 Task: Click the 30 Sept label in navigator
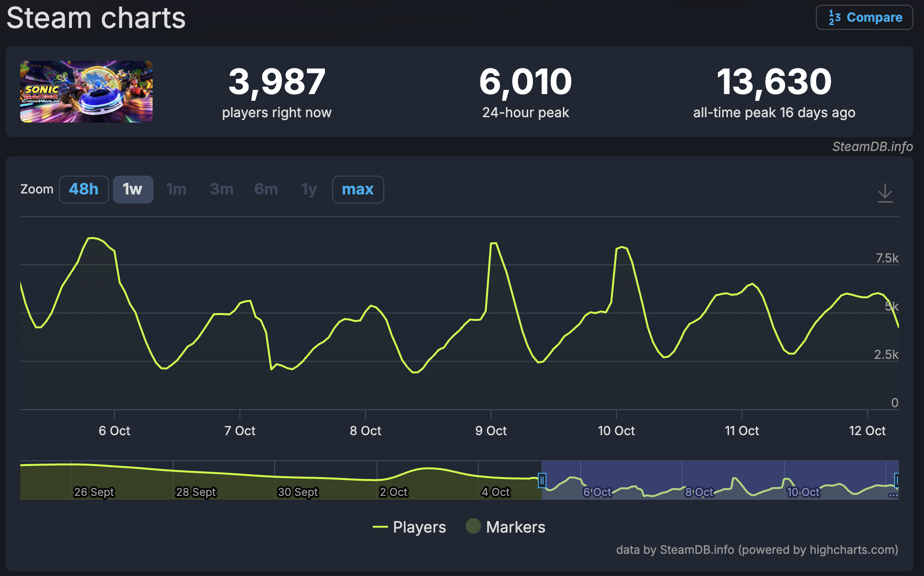pos(298,492)
